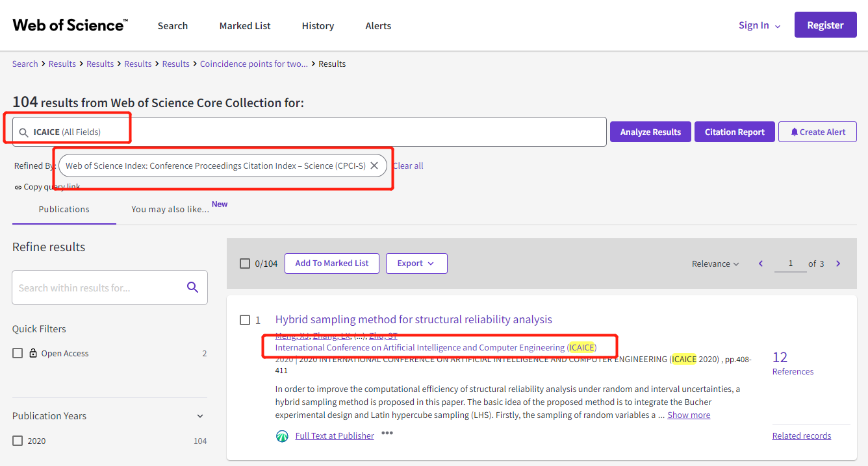Open the more options ellipsis for result 1

387,433
